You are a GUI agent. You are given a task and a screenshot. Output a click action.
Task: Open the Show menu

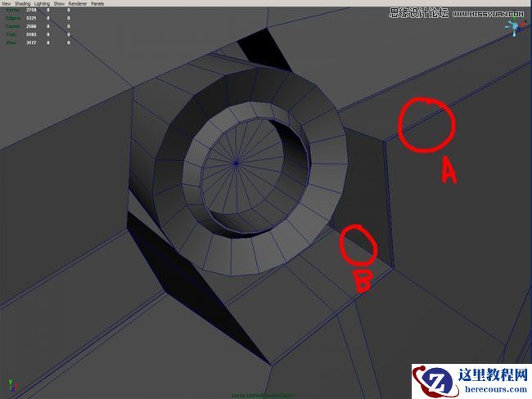(59, 3)
